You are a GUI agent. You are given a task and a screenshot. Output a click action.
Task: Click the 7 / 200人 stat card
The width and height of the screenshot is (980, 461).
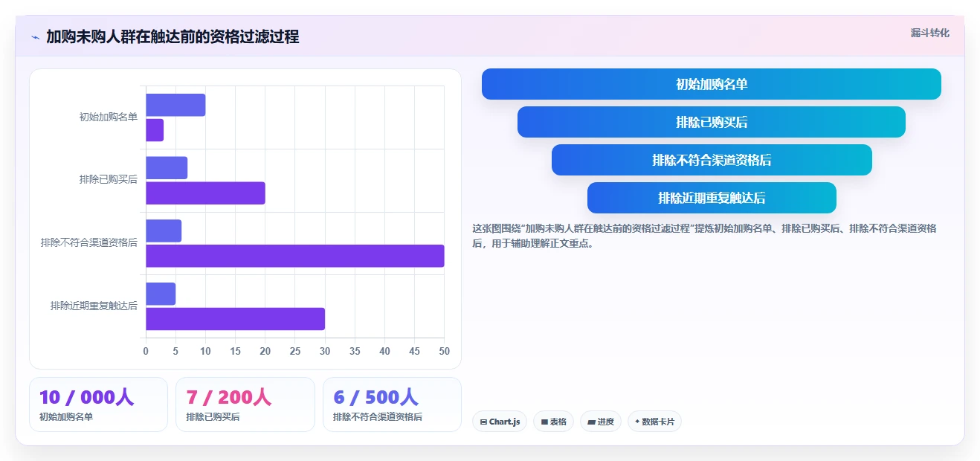click(x=245, y=404)
